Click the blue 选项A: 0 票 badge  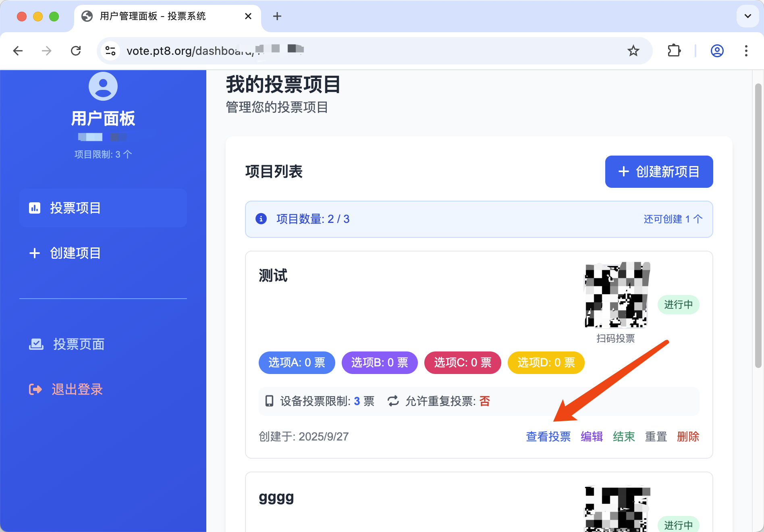(297, 362)
